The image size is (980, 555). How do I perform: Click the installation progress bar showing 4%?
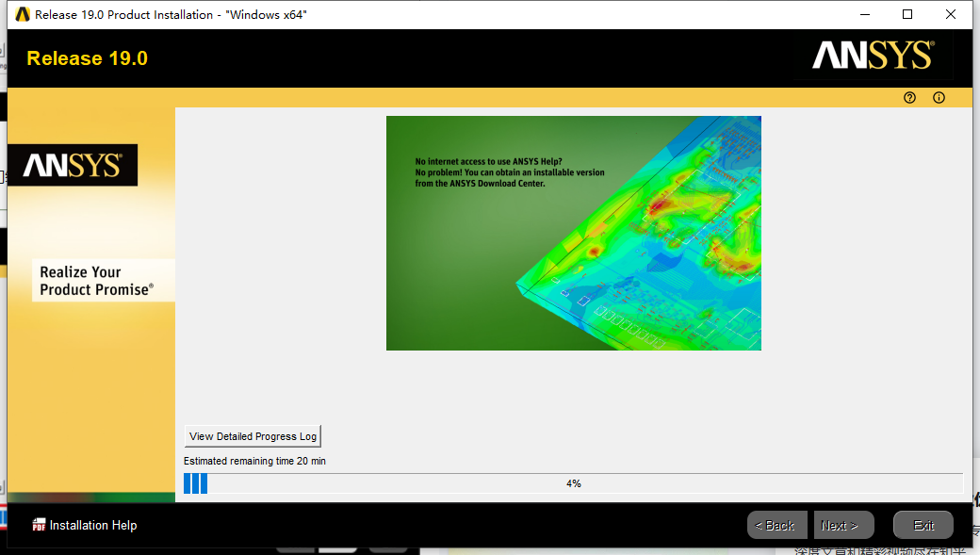tap(575, 482)
